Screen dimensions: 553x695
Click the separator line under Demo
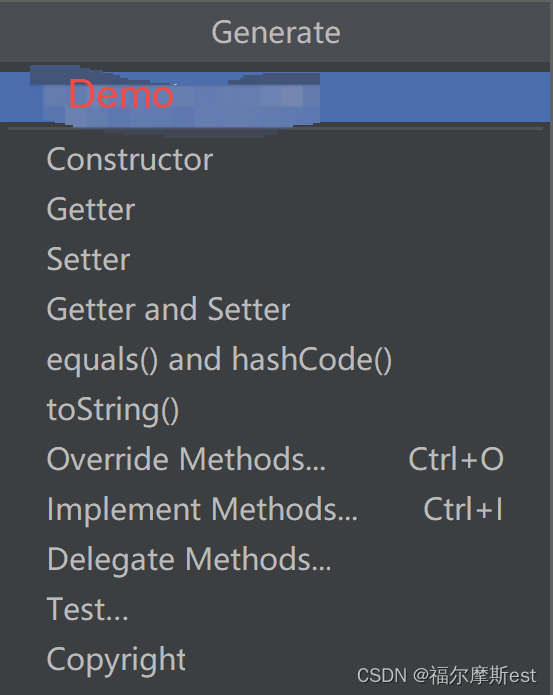pos(275,129)
